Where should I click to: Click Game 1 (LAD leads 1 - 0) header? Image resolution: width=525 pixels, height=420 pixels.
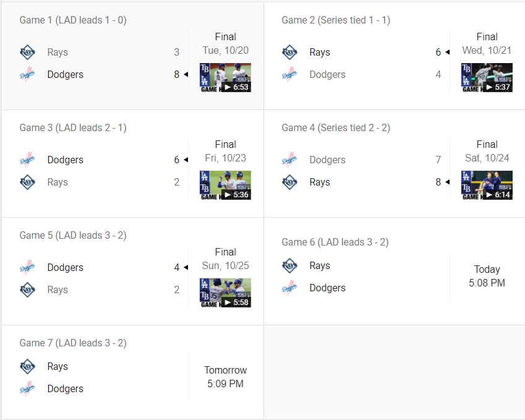(73, 20)
